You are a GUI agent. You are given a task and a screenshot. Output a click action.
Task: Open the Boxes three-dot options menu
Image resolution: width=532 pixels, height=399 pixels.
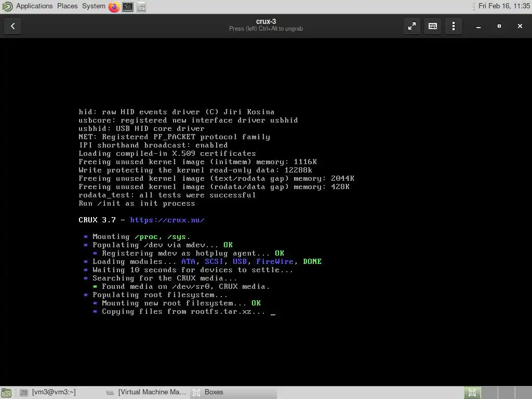(x=453, y=26)
